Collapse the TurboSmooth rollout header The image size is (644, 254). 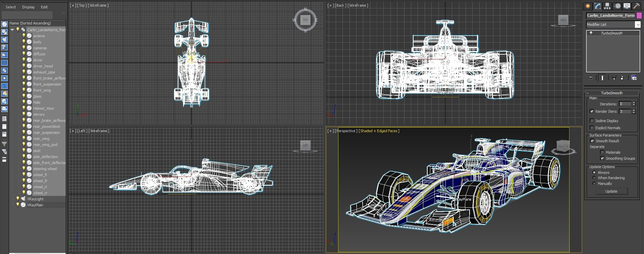tap(611, 93)
